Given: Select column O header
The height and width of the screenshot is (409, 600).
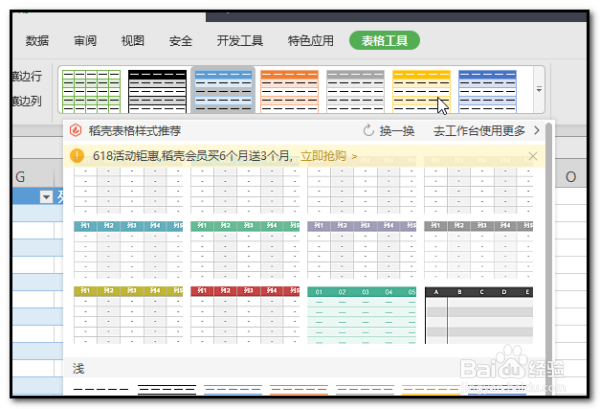Looking at the screenshot, I should tap(570, 177).
